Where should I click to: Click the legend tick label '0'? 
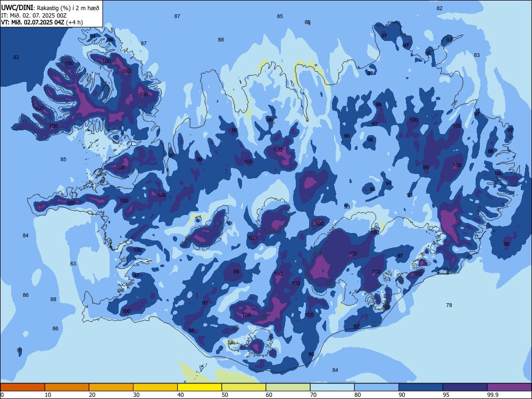point(2,395)
